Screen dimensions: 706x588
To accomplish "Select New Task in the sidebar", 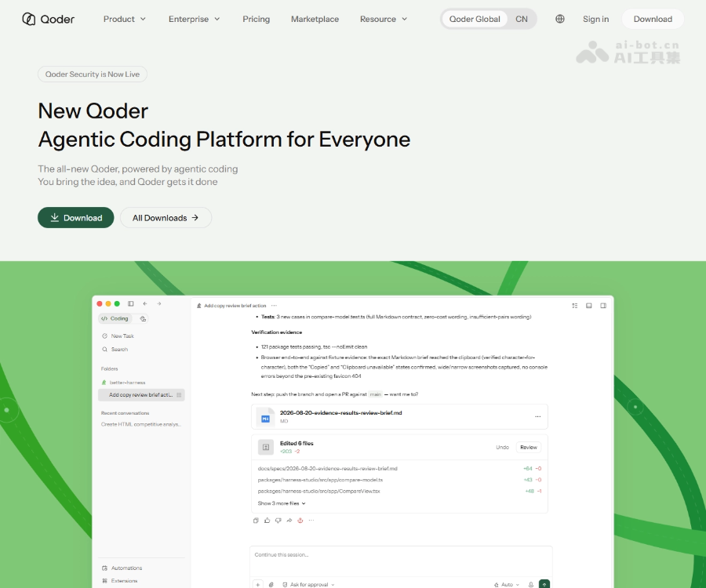I will (x=118, y=336).
